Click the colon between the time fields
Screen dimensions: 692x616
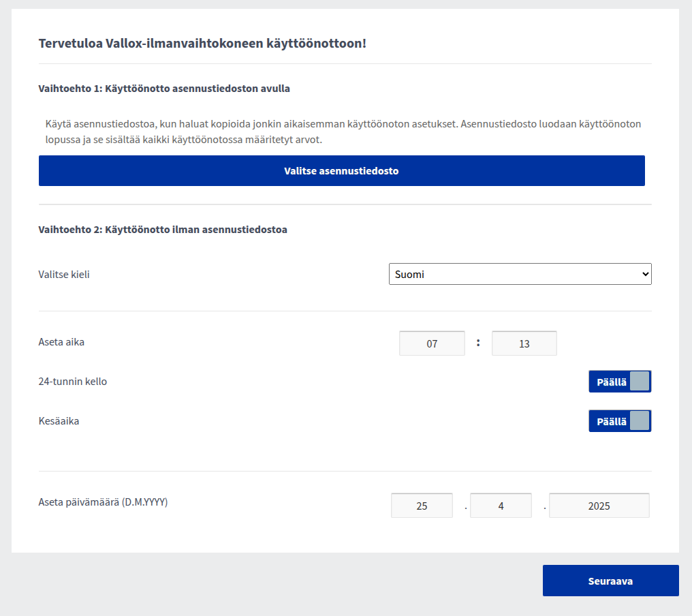click(478, 343)
